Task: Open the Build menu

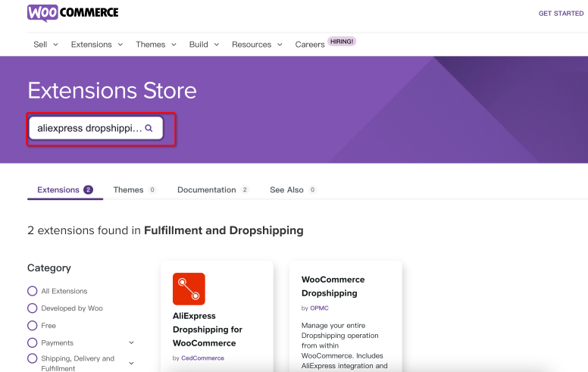Action: coord(199,44)
